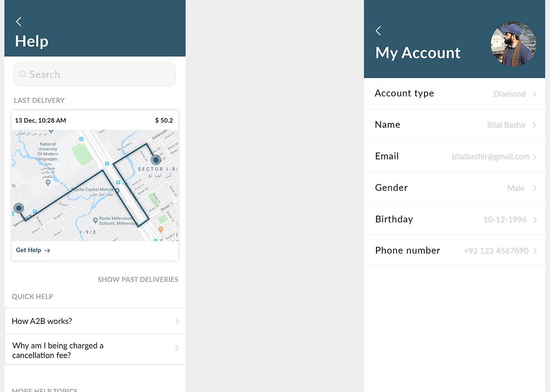The width and height of the screenshot is (550, 392).
Task: Open the Gender row chevron
Action: 534,188
